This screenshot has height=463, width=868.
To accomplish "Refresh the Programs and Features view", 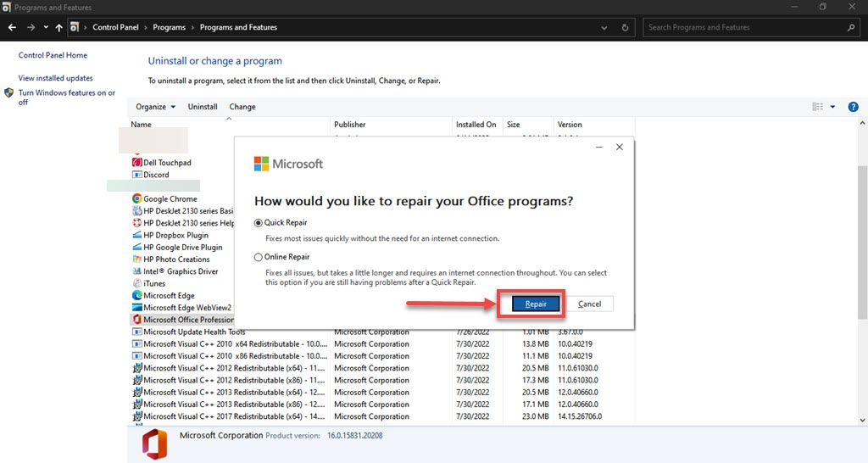I will 625,28.
